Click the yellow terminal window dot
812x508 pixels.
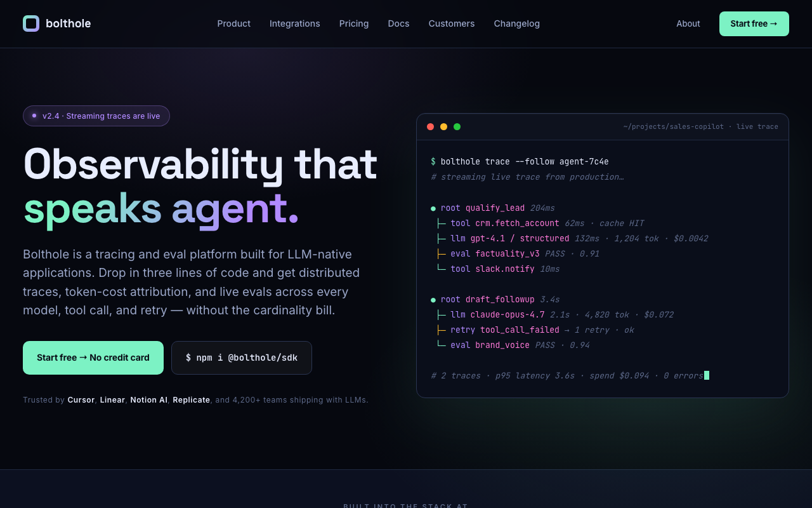444,126
